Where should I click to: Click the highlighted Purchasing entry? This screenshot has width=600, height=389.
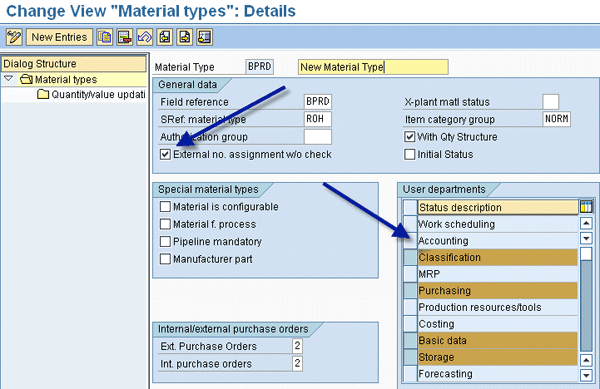(x=497, y=291)
